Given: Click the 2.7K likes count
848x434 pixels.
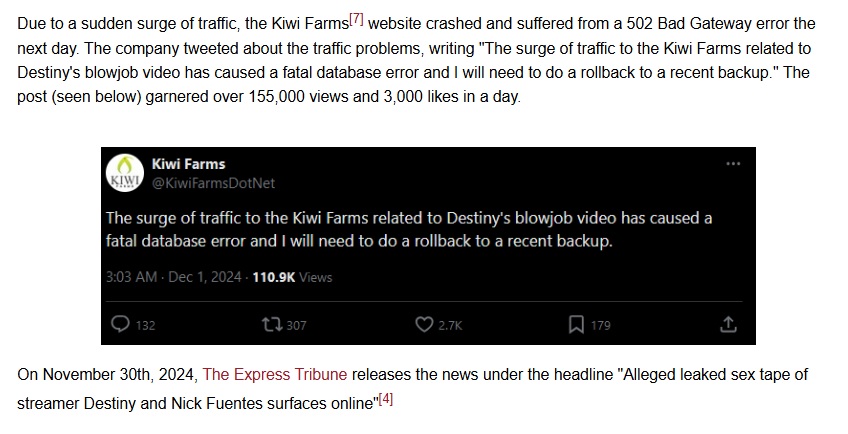Looking at the screenshot, I should [x=451, y=325].
